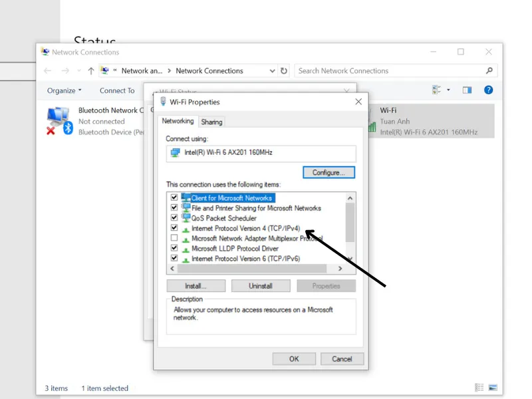Click the Network Connections breadcrumb
This screenshot has width=532, height=399.
click(209, 71)
